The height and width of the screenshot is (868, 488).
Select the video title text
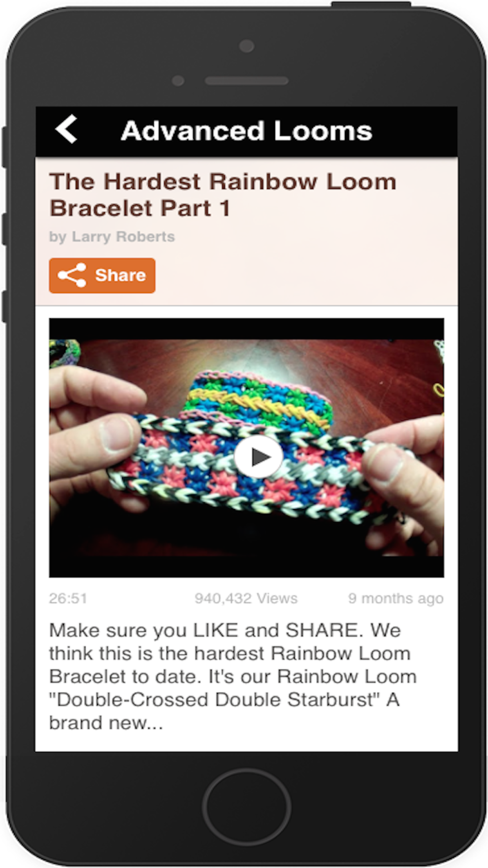point(223,194)
